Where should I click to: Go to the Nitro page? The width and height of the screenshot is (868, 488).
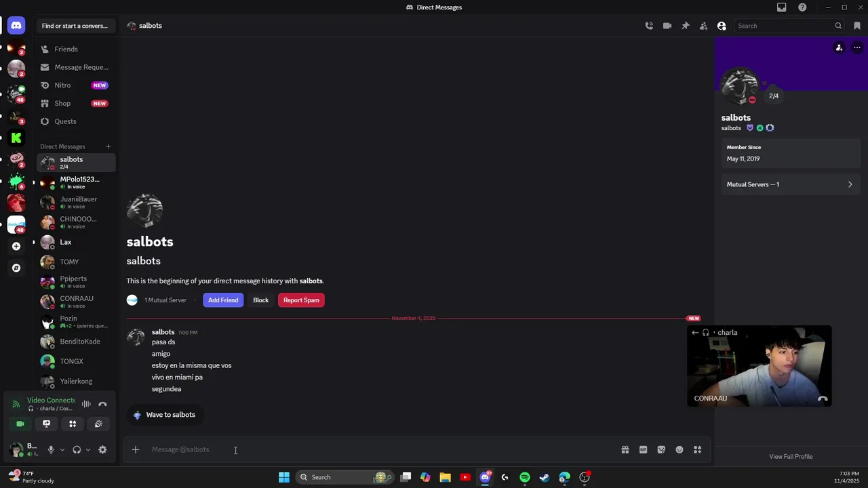76,85
